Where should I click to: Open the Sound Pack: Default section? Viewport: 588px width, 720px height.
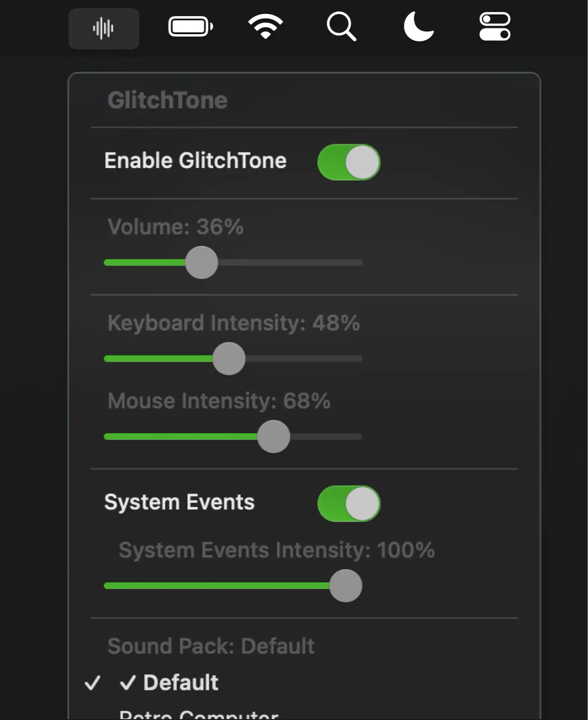coord(210,646)
